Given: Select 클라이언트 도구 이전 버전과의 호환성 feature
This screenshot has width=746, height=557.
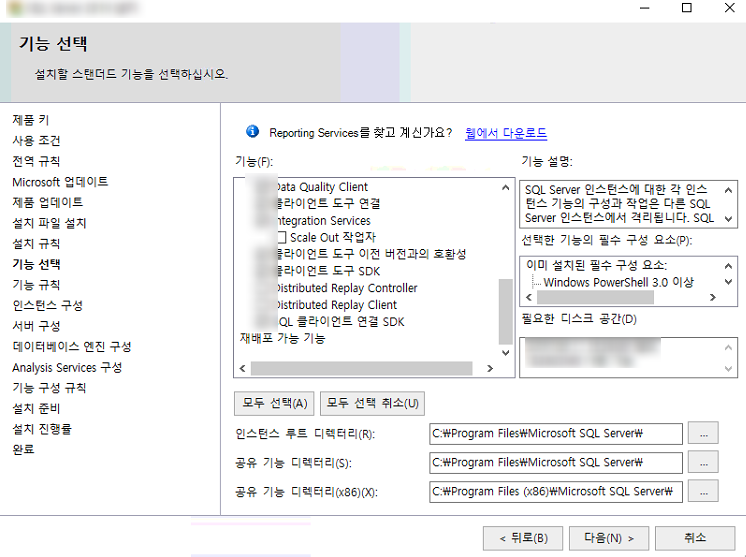Looking at the screenshot, I should [371, 254].
